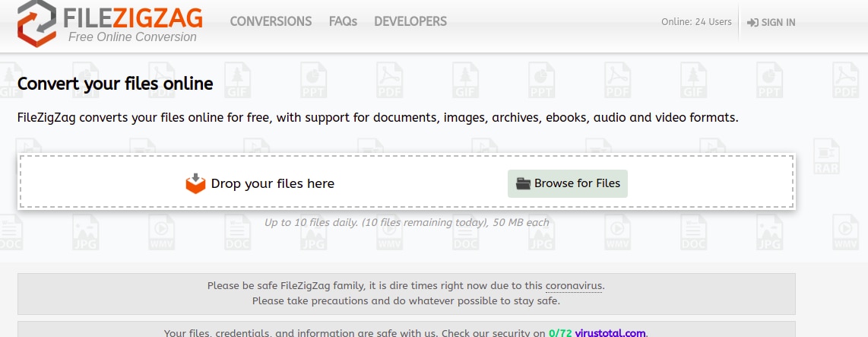Click the 'Online: 24 Users' counter

click(x=696, y=21)
